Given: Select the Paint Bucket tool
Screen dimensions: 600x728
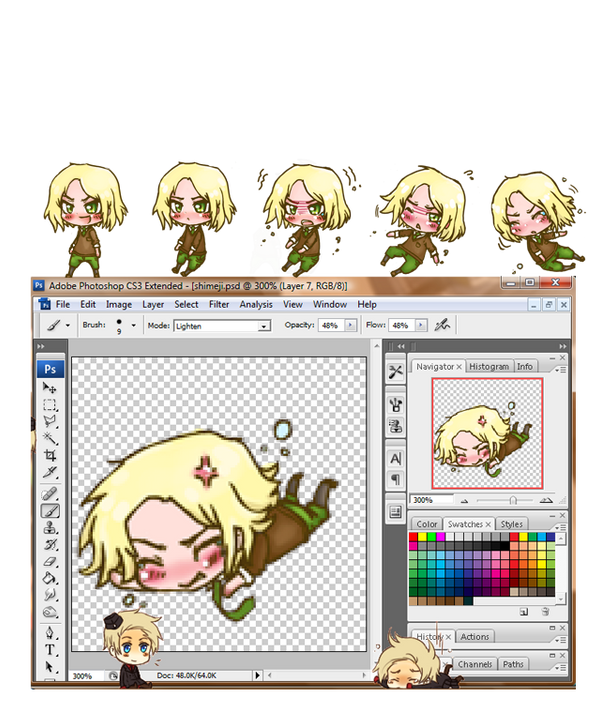Looking at the screenshot, I should pyautogui.click(x=50, y=578).
